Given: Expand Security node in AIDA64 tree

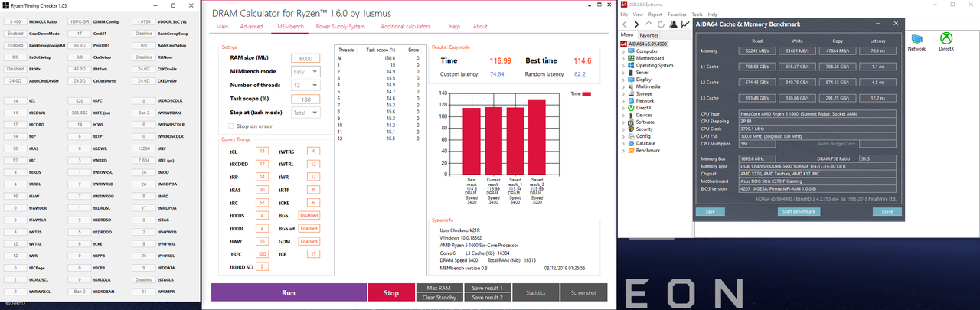Looking at the screenshot, I should pyautogui.click(x=623, y=129).
